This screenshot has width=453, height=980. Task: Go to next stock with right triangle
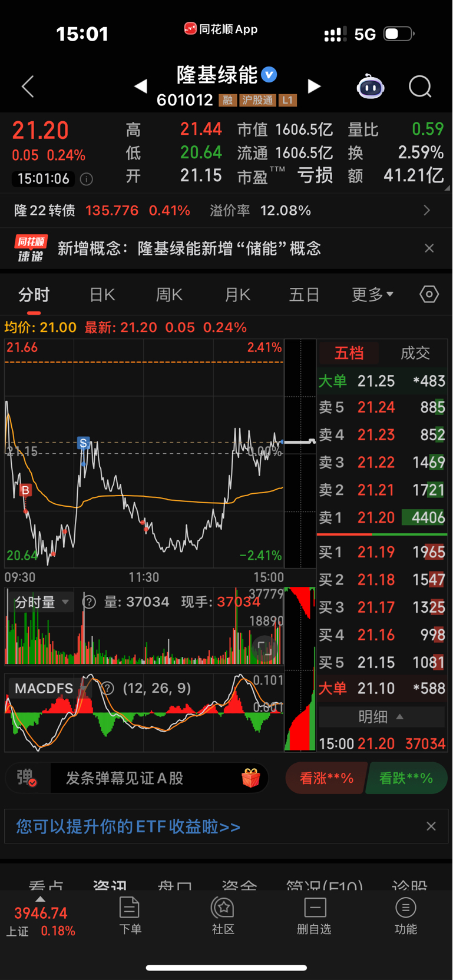pos(315,87)
